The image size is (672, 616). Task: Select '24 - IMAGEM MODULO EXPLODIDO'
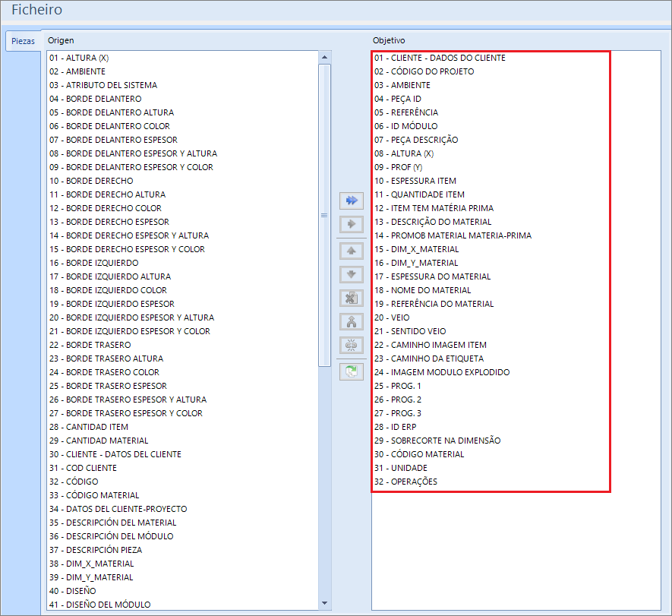[442, 372]
